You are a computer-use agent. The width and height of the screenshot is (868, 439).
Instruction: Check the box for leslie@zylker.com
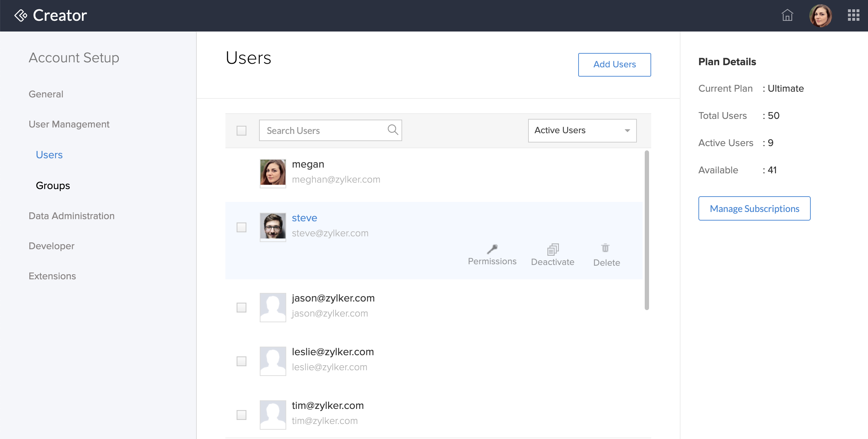(242, 361)
